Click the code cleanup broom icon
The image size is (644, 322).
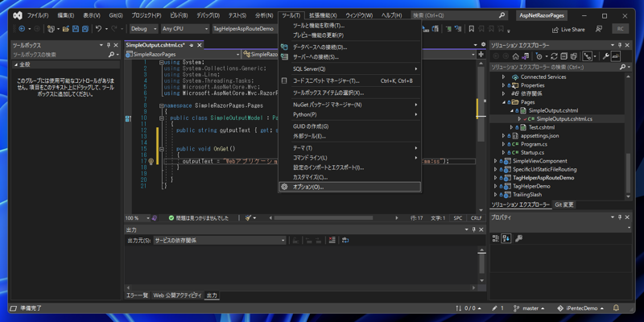[248, 218]
